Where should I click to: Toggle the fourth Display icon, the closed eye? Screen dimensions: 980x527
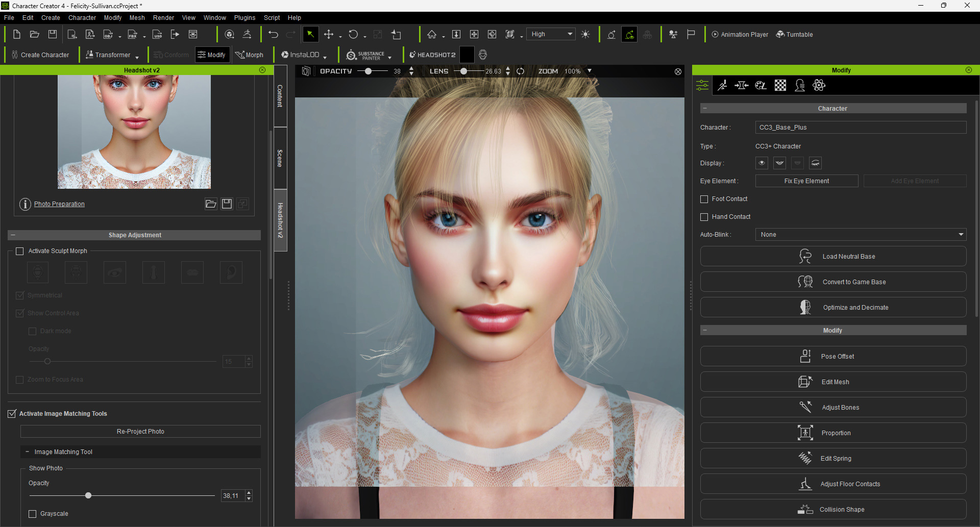coord(815,163)
